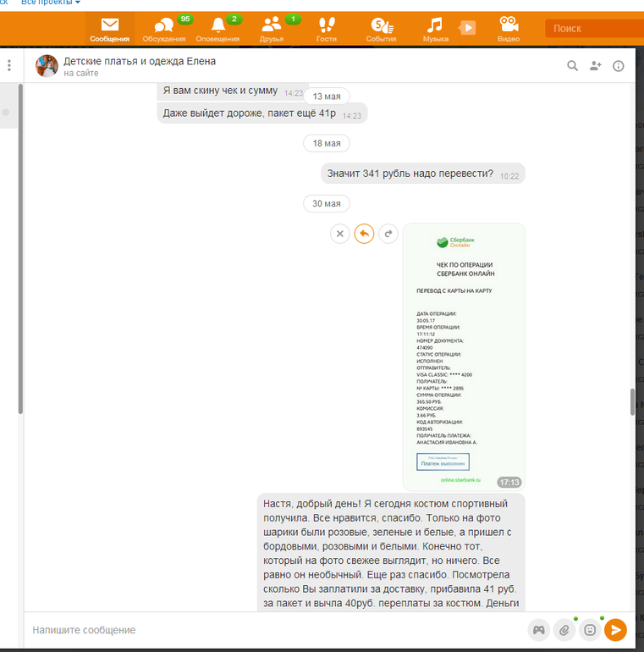644x652 pixels.
Task: Forward the Sberbank receipt message
Action: tap(388, 234)
